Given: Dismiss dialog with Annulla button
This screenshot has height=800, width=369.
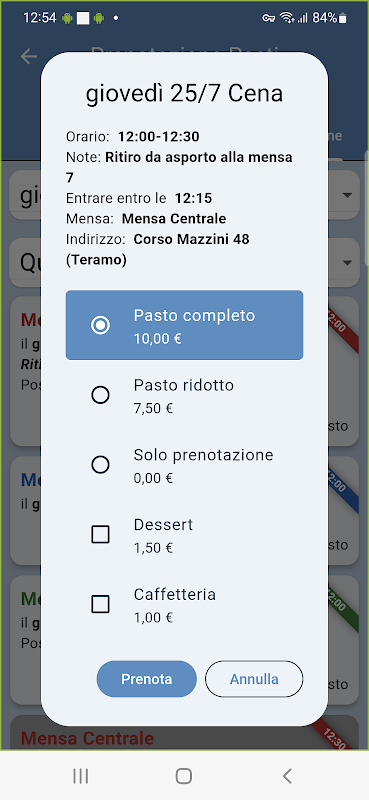Looking at the screenshot, I should 254,679.
